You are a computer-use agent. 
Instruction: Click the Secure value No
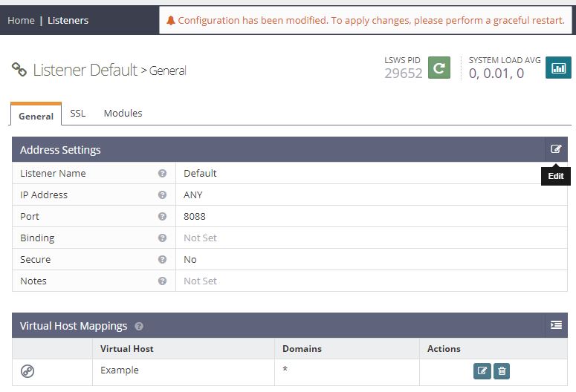coord(190,260)
